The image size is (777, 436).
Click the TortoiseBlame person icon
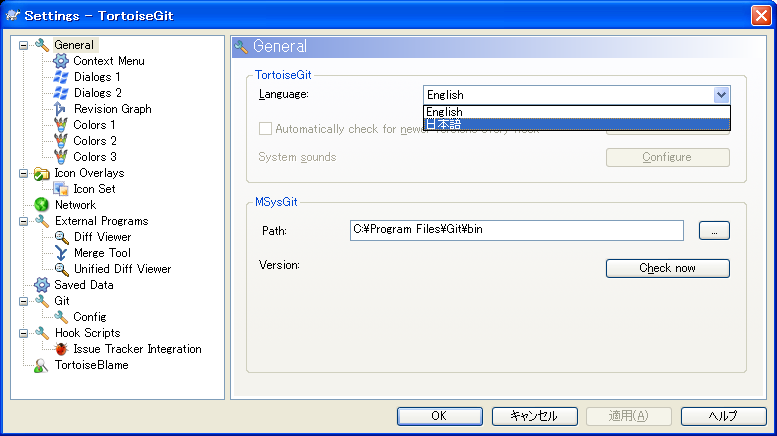point(41,365)
